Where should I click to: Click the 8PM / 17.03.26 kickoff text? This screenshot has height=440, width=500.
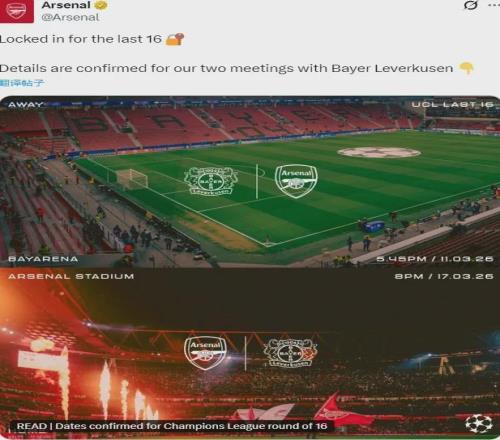tap(444, 276)
